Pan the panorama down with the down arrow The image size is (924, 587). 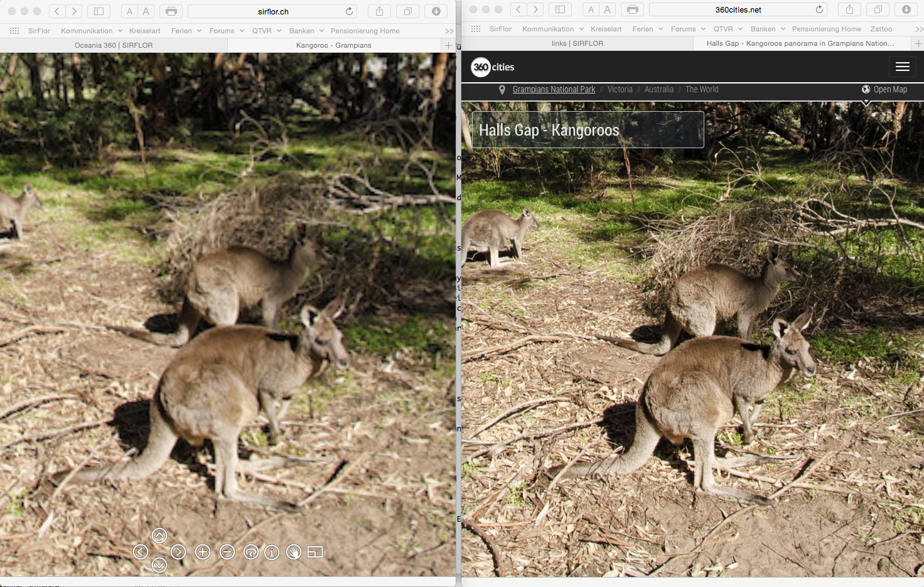tap(159, 565)
